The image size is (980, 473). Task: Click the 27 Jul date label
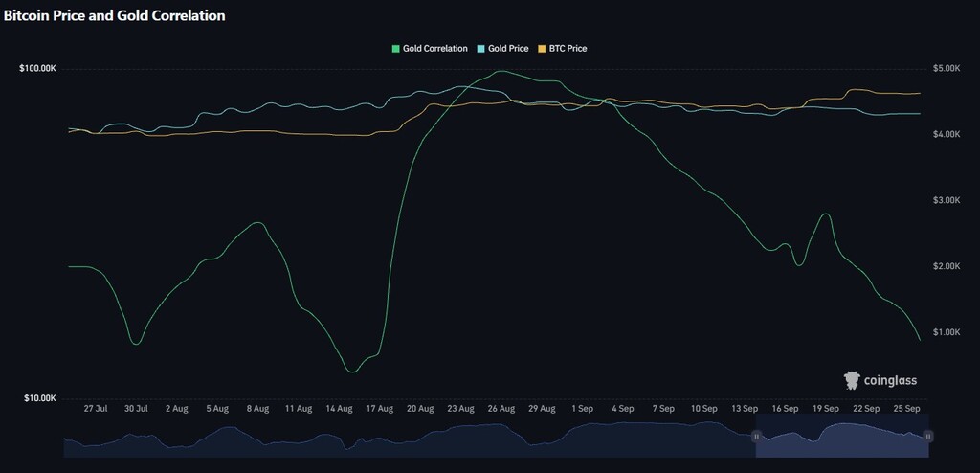pyautogui.click(x=96, y=409)
